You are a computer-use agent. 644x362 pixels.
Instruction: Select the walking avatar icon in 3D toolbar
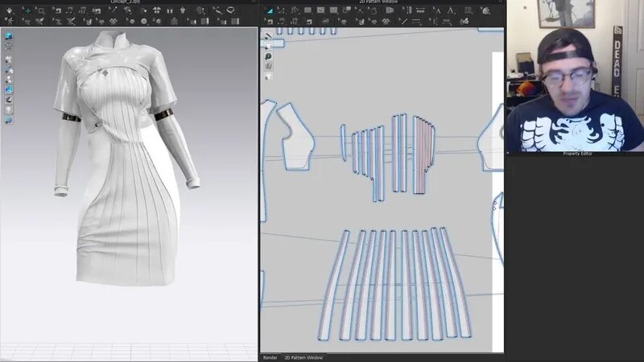10,22
